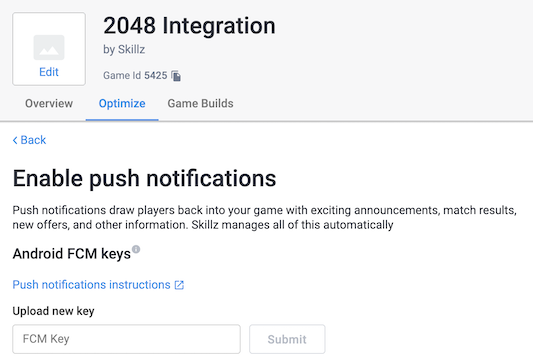Click the Android FCM keys heading
This screenshot has height=364, width=533.
(72, 254)
